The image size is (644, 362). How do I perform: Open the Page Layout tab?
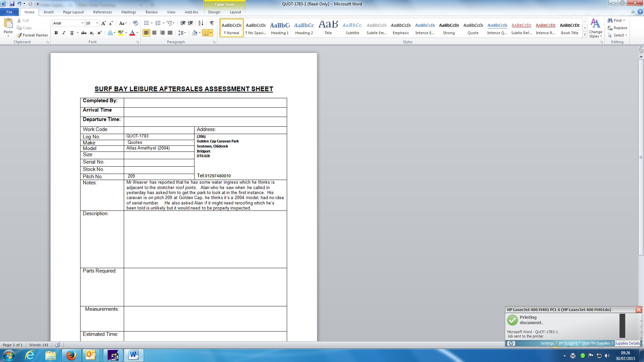[x=73, y=12]
